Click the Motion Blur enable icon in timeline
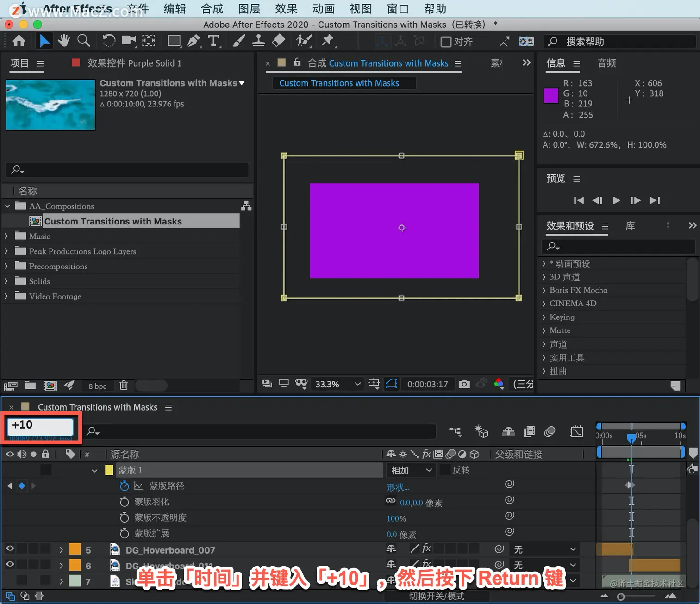The image size is (700, 604). click(550, 432)
